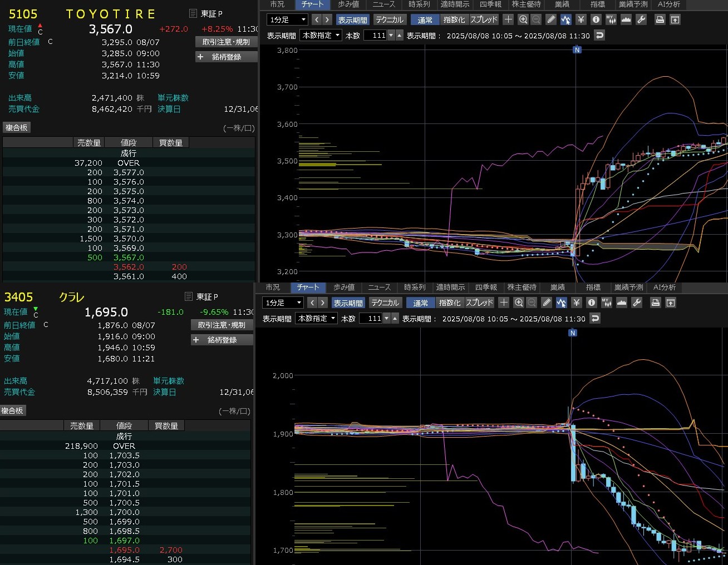Click crosshair icon in top chart toolbar
The height and width of the screenshot is (565, 728).
click(508, 19)
